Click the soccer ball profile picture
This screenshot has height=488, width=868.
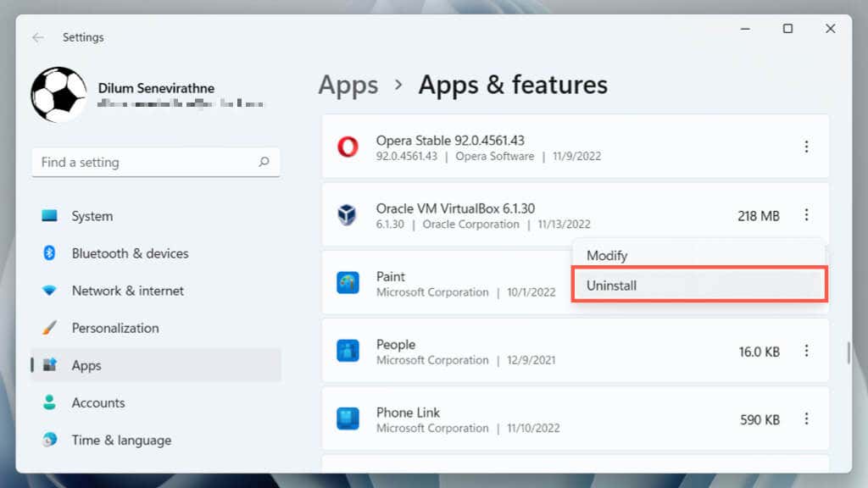[58, 95]
